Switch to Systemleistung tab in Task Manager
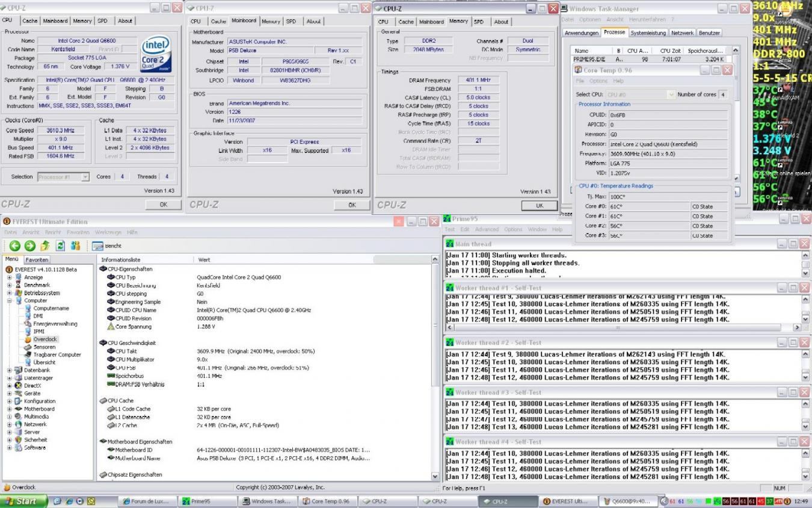The image size is (812, 508). [648, 33]
